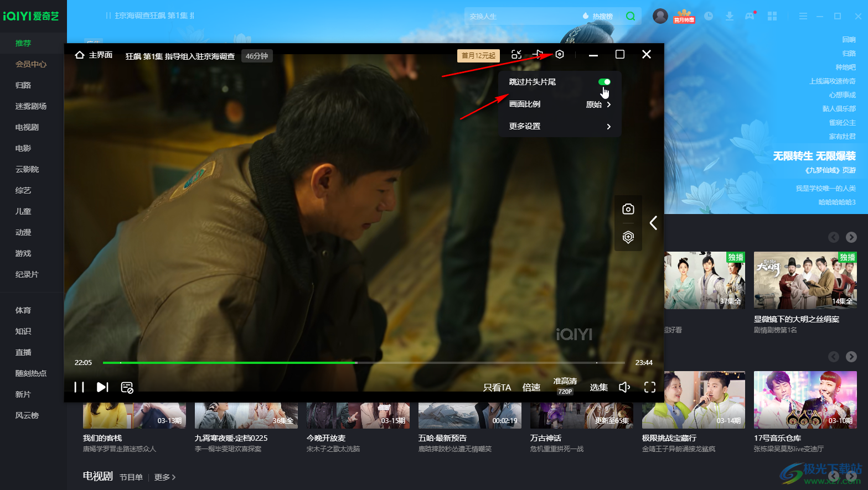Viewport: 868px width, 490px height.
Task: Open 会员中心 in the sidebar
Action: [31, 64]
